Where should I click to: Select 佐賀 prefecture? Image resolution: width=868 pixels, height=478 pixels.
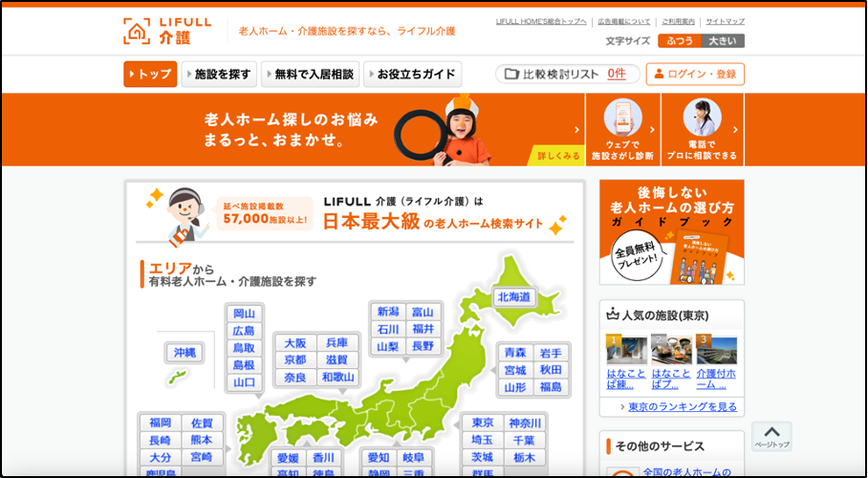coord(202,424)
